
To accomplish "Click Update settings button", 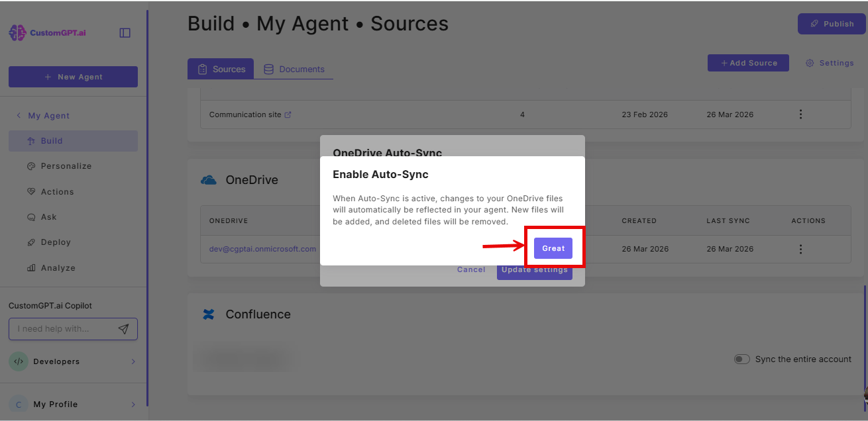I will coord(535,270).
